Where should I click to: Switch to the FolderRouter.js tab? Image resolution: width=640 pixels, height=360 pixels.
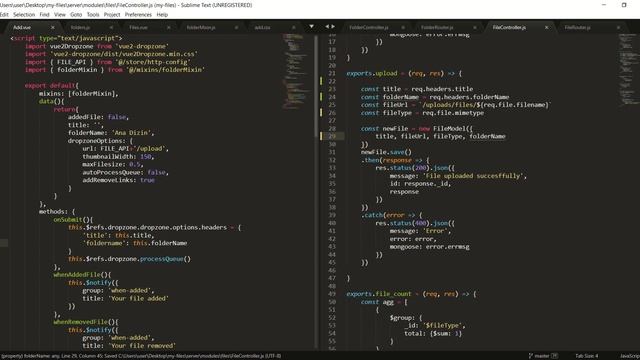[x=437, y=27]
